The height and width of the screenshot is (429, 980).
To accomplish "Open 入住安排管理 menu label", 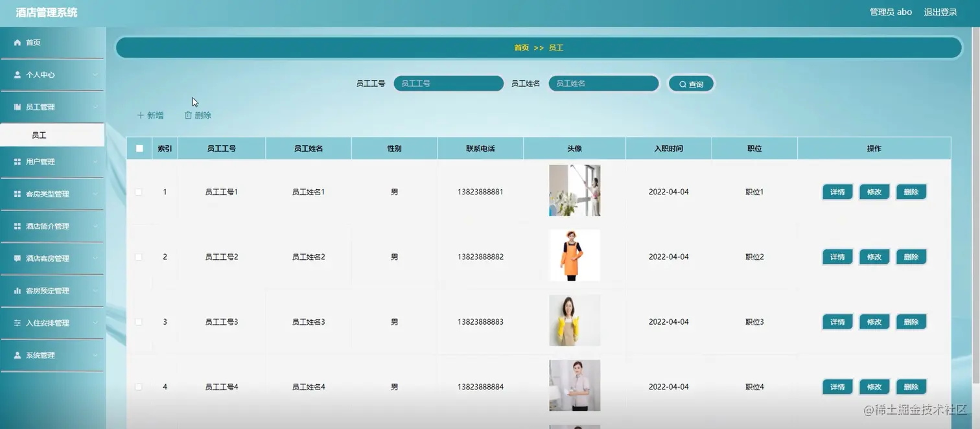I will (x=47, y=323).
